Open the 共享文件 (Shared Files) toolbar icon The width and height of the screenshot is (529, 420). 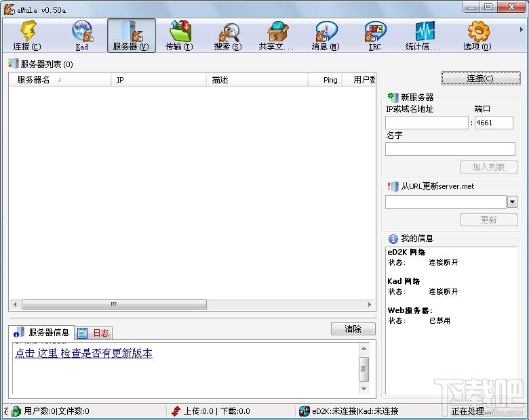[277, 35]
